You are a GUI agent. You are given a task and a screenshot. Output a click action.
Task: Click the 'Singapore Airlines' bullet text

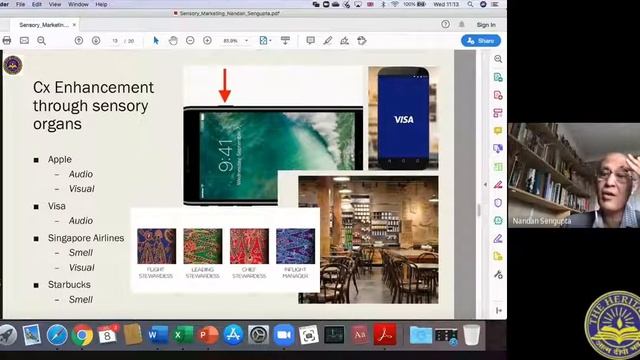tap(86, 238)
